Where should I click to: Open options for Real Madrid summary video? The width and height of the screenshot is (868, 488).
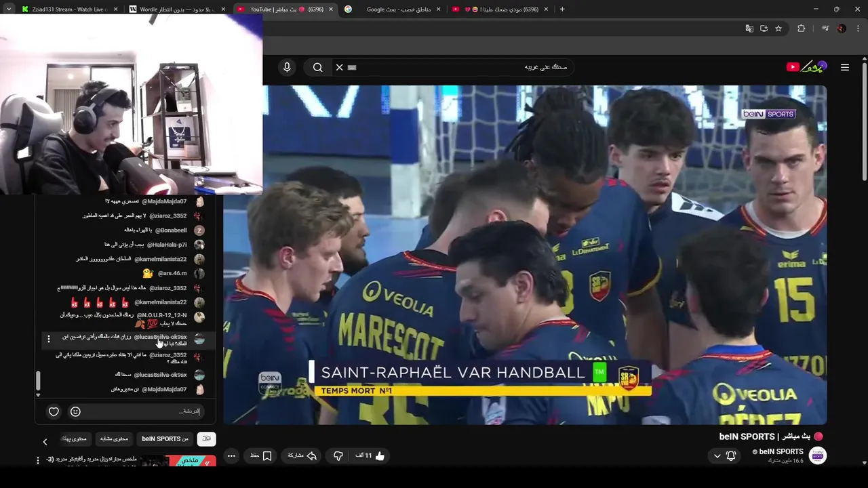pos(38,460)
